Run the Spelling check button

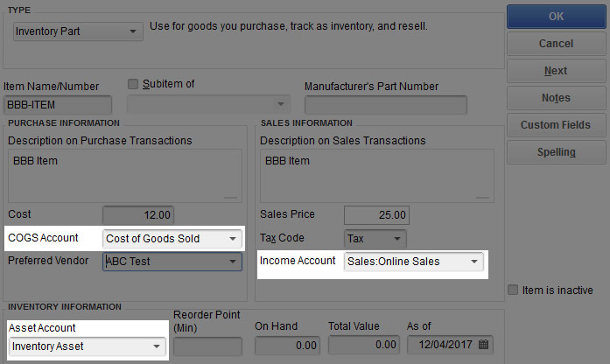pyautogui.click(x=557, y=152)
